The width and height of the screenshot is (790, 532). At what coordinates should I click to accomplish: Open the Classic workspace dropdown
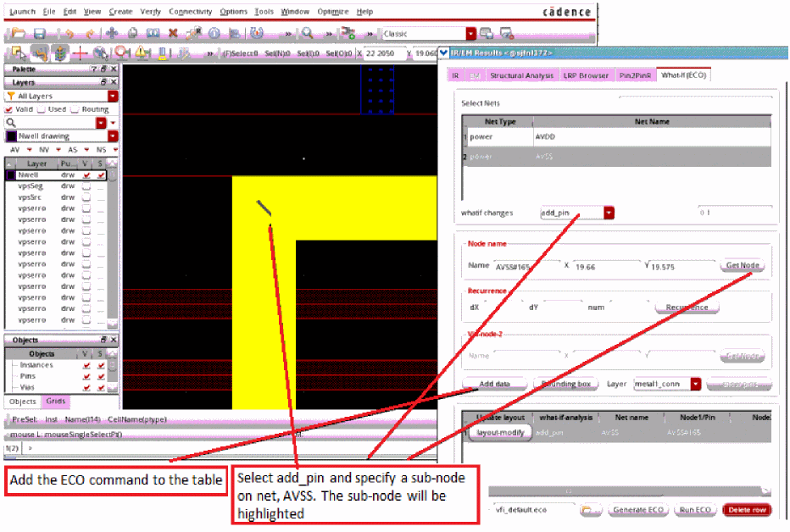(470, 34)
